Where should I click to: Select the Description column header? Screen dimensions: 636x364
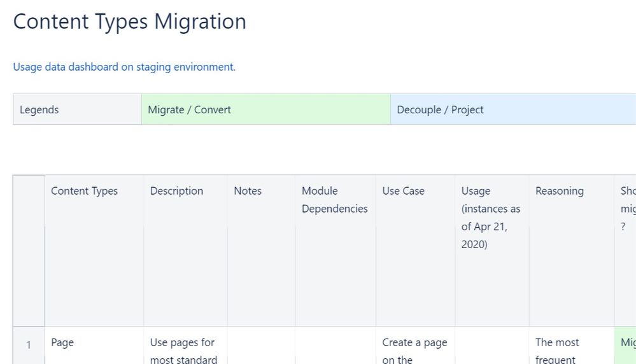[185, 251]
